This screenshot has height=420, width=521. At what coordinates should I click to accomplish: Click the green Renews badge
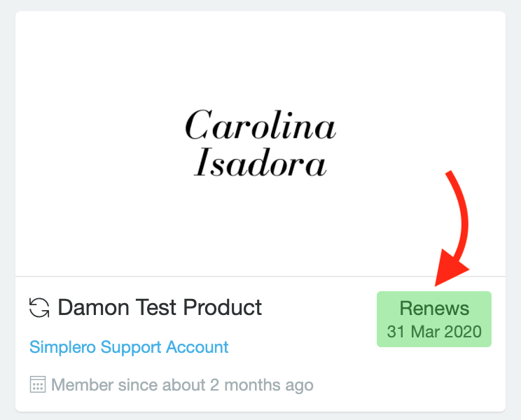tap(434, 319)
